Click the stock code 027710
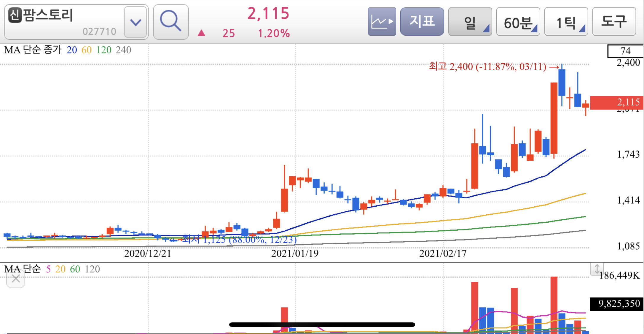Image resolution: width=644 pixels, height=334 pixels. (99, 31)
